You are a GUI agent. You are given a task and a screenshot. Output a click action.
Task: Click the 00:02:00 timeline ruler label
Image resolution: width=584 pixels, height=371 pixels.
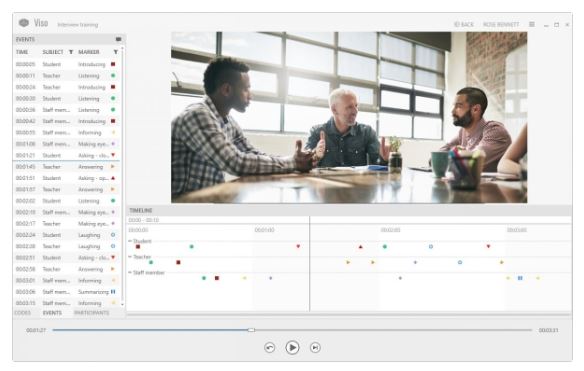pos(390,230)
